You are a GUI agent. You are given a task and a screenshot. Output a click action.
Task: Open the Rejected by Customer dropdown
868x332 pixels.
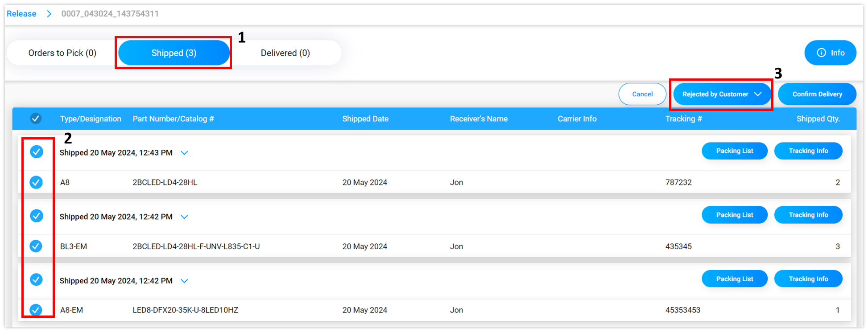(721, 94)
